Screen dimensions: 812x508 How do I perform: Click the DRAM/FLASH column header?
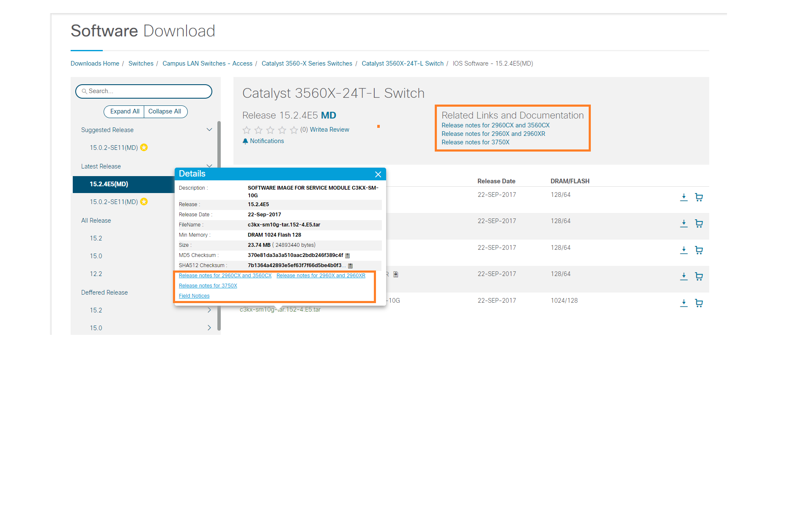click(570, 181)
